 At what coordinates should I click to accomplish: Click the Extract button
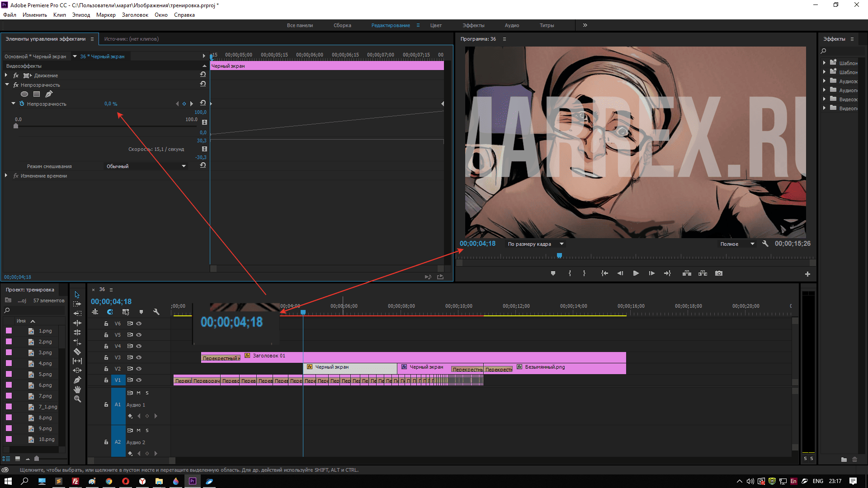[x=703, y=273]
